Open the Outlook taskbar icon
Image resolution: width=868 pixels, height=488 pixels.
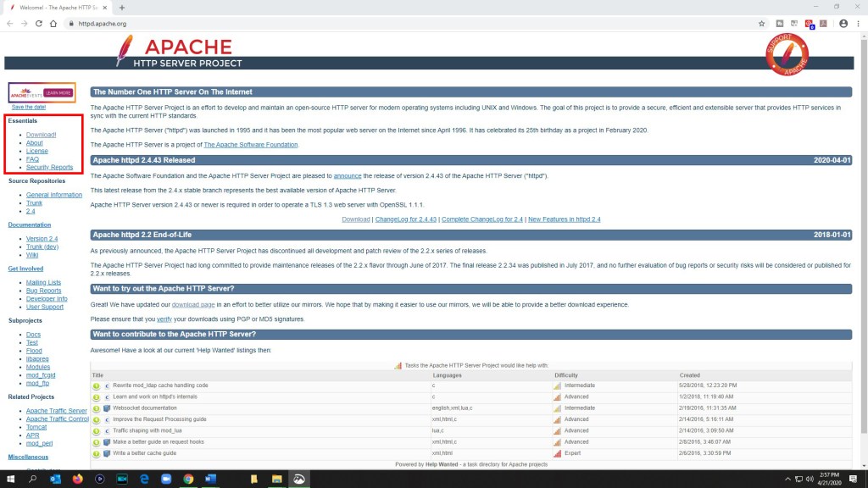tap(56, 479)
